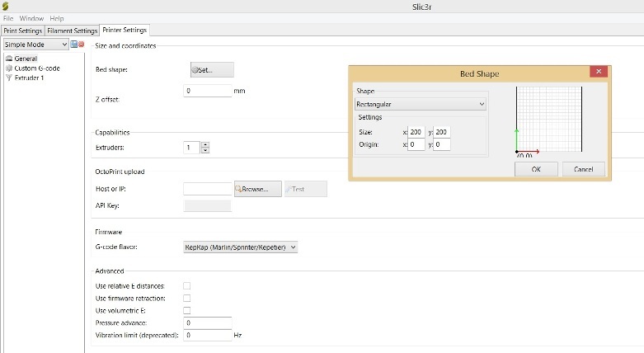644x353 pixels.
Task: Select General in the settings tree
Action: (26, 59)
